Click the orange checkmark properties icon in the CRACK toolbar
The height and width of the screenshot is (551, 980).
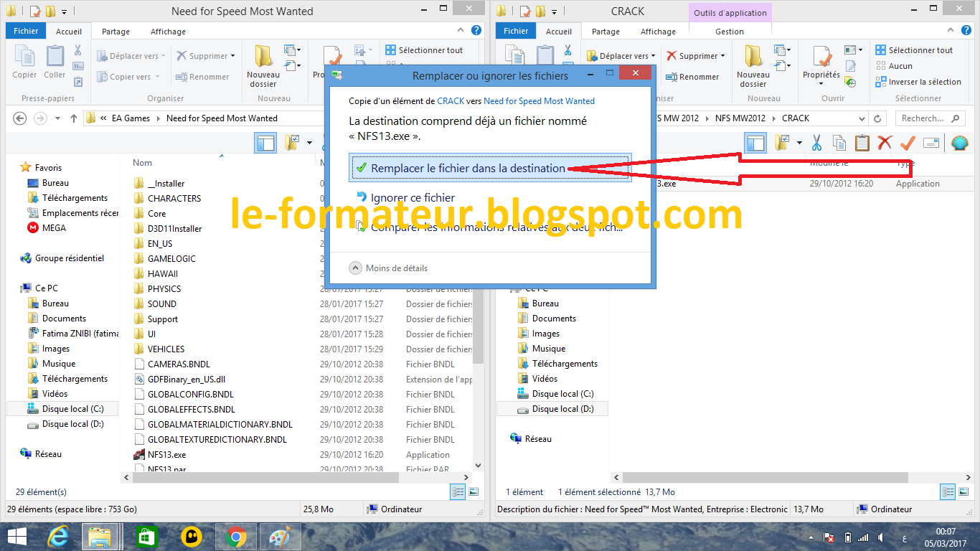[908, 143]
